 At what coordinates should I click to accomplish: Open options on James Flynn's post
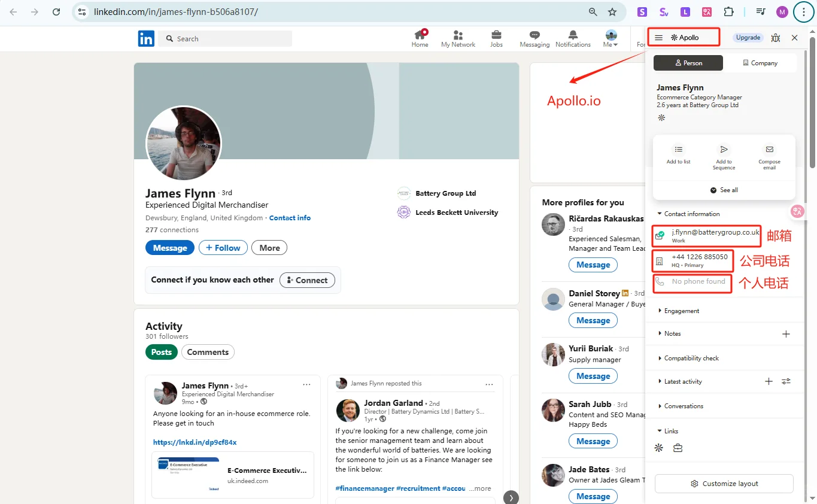click(306, 385)
